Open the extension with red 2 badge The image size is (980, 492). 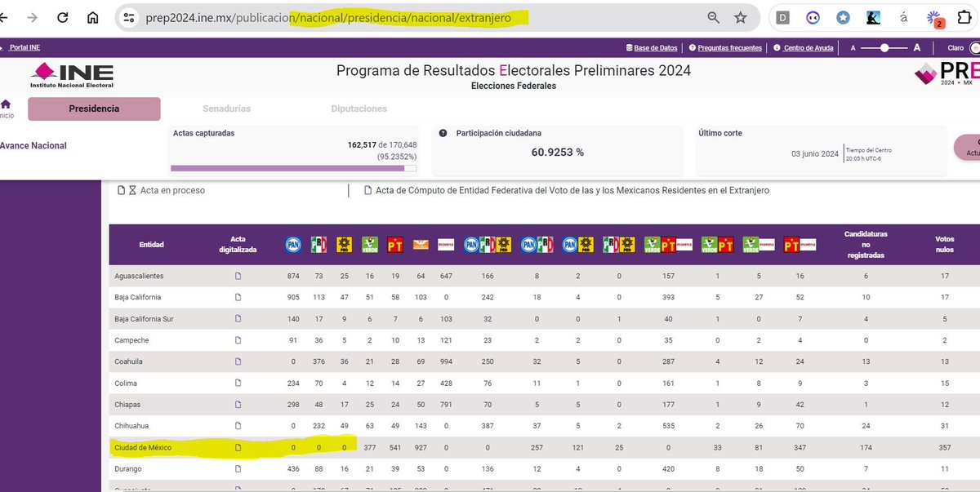pyautogui.click(x=934, y=18)
